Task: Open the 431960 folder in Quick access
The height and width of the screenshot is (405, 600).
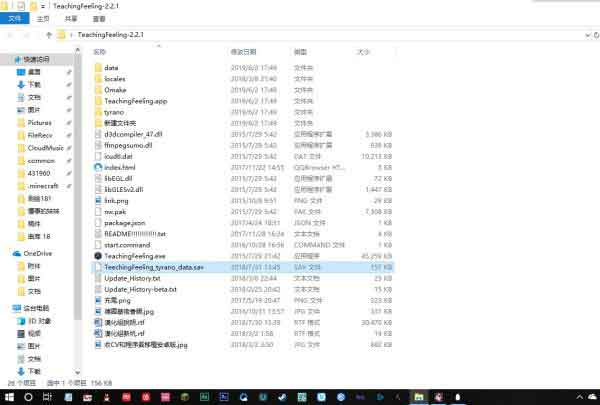Action: pyautogui.click(x=39, y=173)
